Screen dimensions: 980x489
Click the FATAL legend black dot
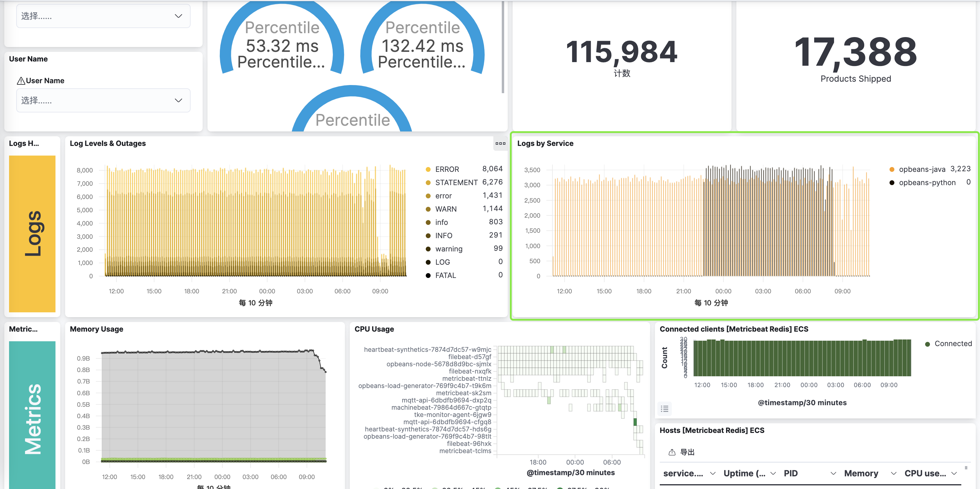(x=428, y=275)
